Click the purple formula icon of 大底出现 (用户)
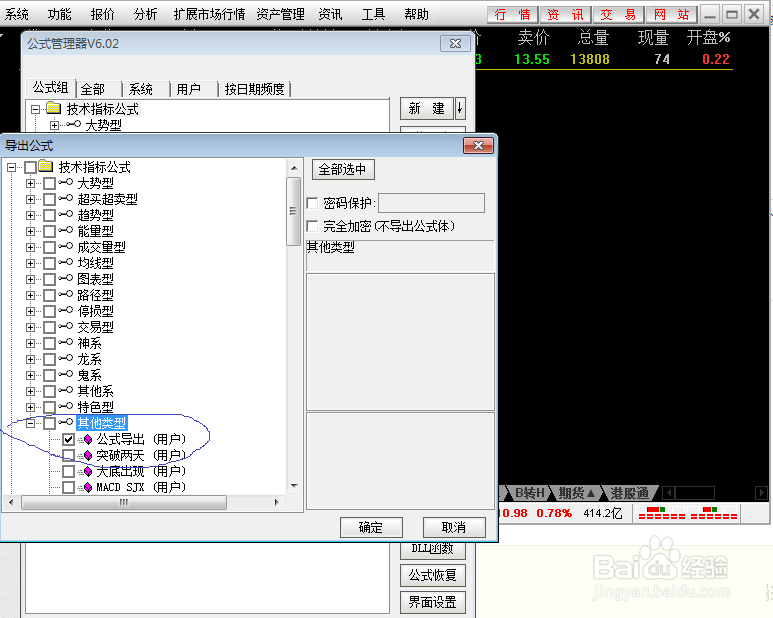Image resolution: width=773 pixels, height=618 pixels. pos(86,472)
